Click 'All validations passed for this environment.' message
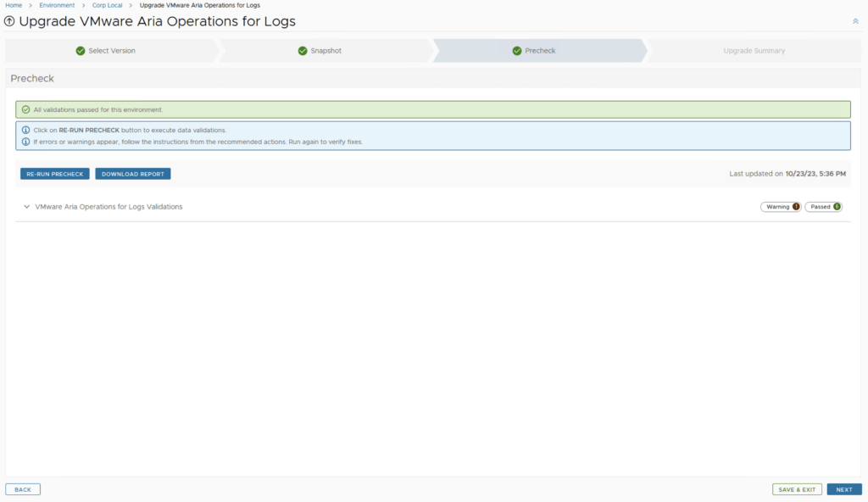Viewport: 868px width, 502px height. click(98, 109)
